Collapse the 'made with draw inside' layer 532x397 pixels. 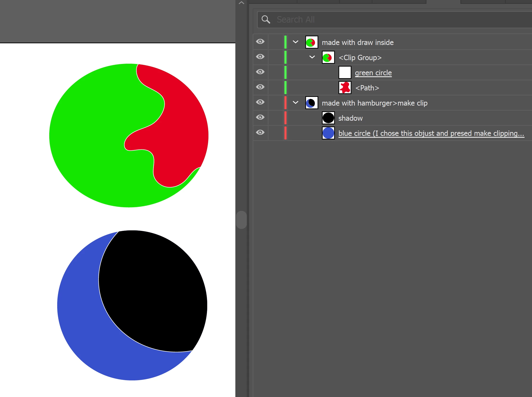point(295,42)
